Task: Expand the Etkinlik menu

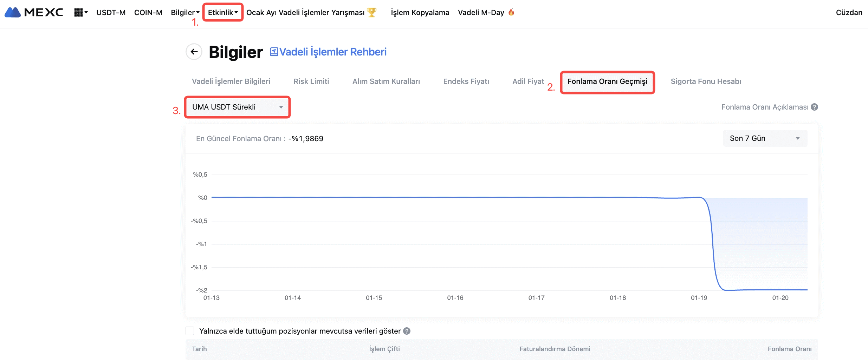Action: pyautogui.click(x=223, y=13)
